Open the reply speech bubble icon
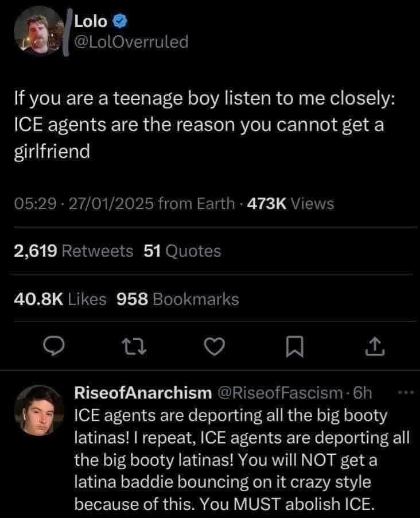The width and height of the screenshot is (420, 518). 54,346
